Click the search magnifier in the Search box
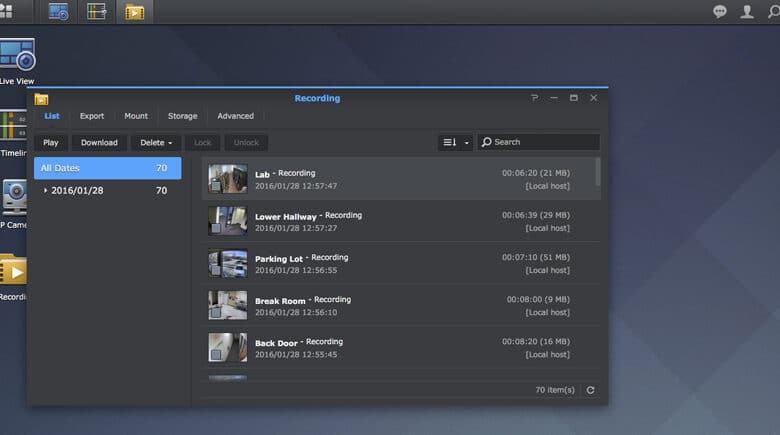Screen dimensions: 780x435 [487, 142]
